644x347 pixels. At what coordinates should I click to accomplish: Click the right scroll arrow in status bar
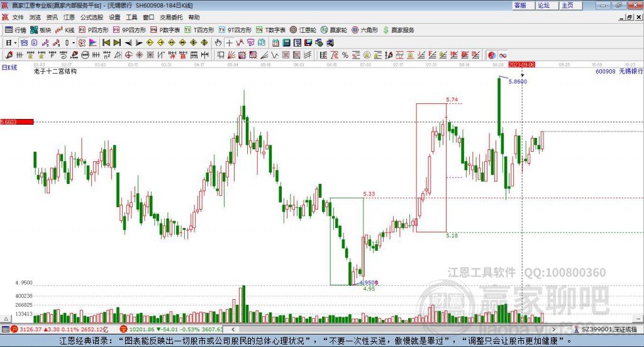click(553, 329)
